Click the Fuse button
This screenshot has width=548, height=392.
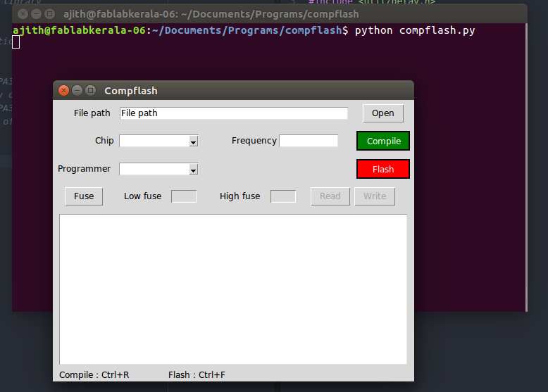click(84, 196)
